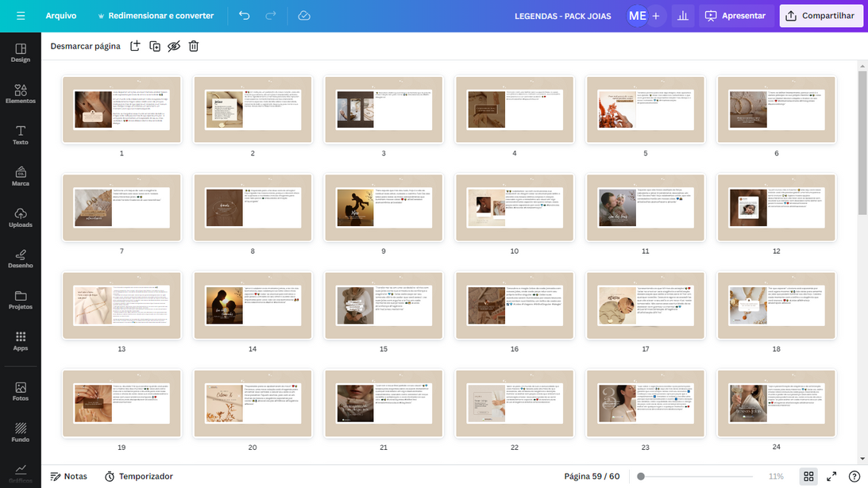This screenshot has width=868, height=488.
Task: Select page 8 thumbnail
Action: coord(253,208)
